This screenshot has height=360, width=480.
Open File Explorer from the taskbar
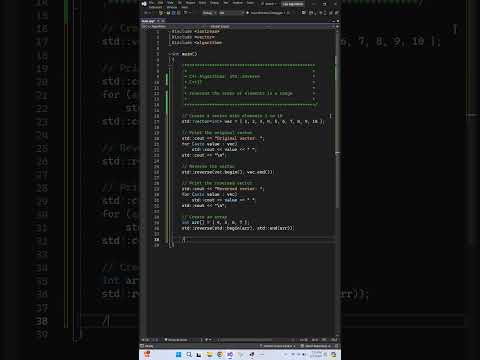(210, 354)
